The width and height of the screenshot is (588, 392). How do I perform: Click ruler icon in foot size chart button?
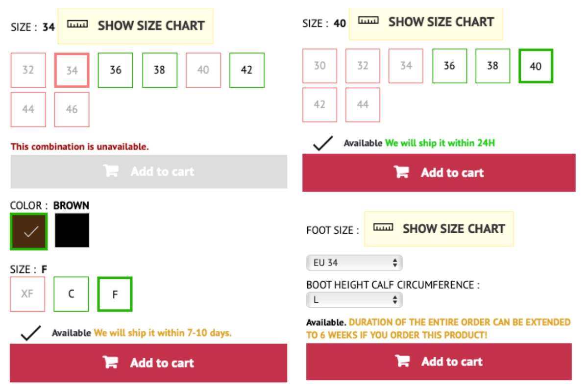click(383, 227)
